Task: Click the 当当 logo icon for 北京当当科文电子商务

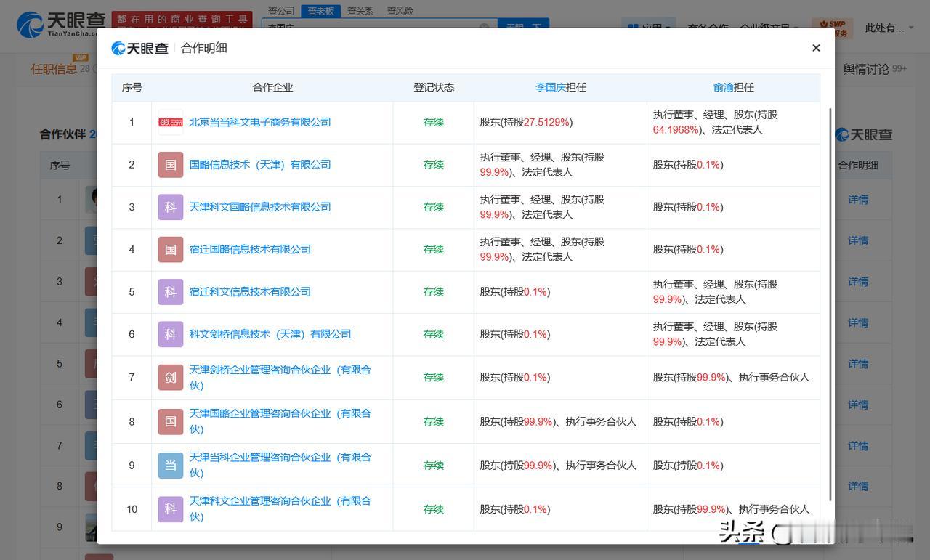Action: pyautogui.click(x=171, y=122)
